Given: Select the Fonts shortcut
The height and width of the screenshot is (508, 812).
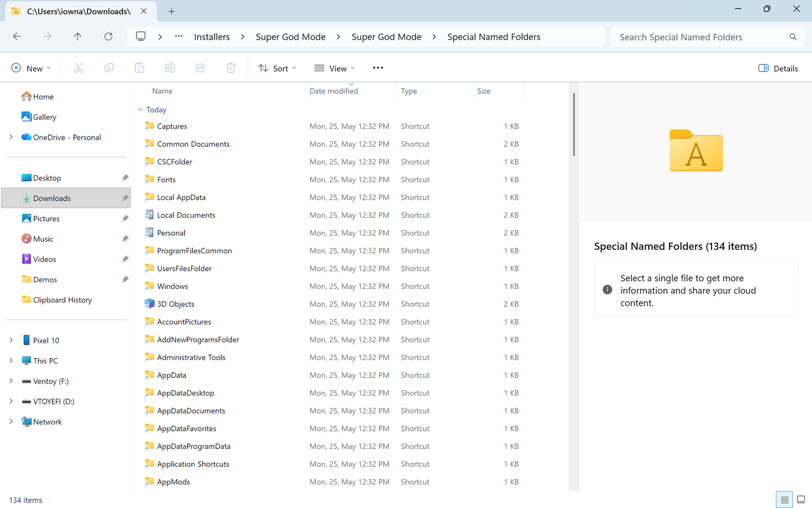Looking at the screenshot, I should click(166, 179).
